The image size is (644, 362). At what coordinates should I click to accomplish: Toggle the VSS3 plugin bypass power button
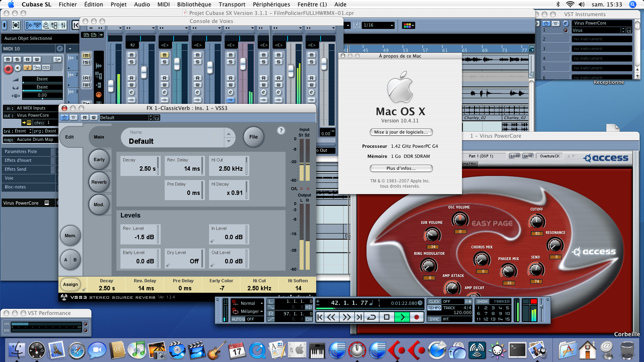[64, 118]
